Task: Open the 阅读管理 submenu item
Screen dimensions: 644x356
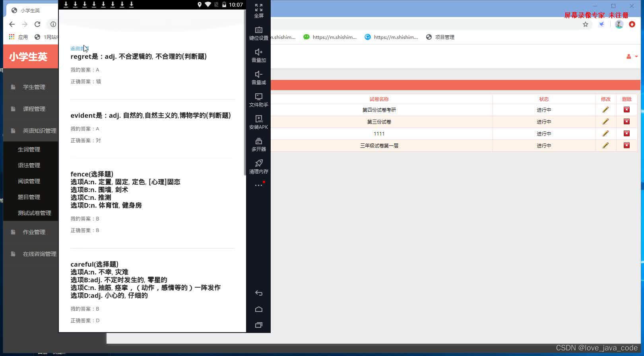Action: click(29, 181)
